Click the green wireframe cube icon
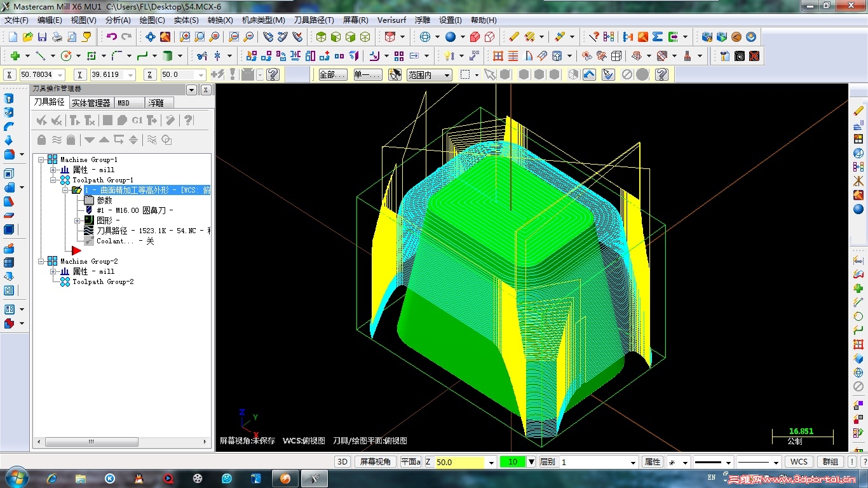 point(365,37)
